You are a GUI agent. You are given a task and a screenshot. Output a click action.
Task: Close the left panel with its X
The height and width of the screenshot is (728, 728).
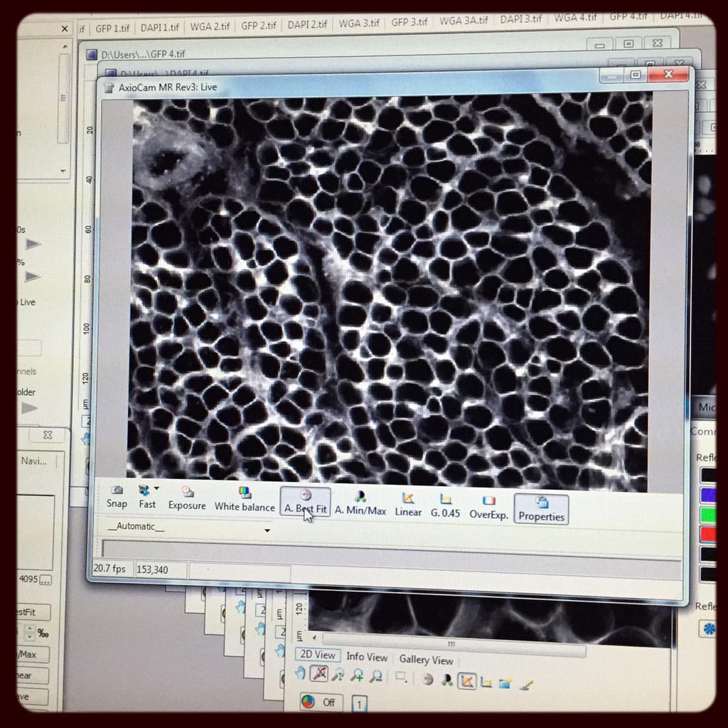tap(65, 28)
